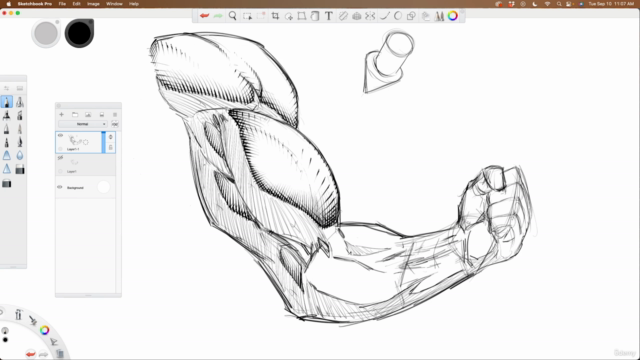Open the overlapping Shapes tool
640x360 pixels.
tap(411, 16)
